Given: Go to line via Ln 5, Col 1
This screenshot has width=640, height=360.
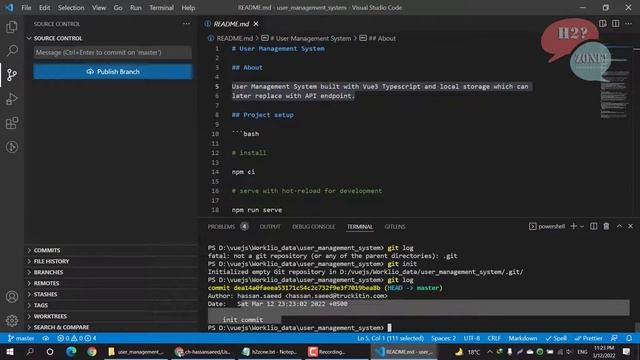Looking at the screenshot, I should [390, 338].
